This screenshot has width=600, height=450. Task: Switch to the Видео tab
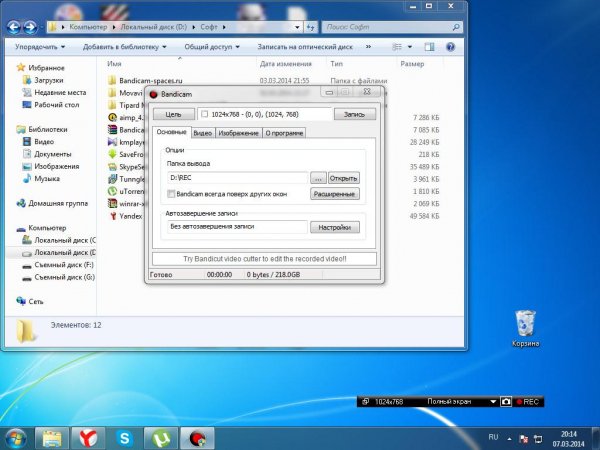pos(202,133)
